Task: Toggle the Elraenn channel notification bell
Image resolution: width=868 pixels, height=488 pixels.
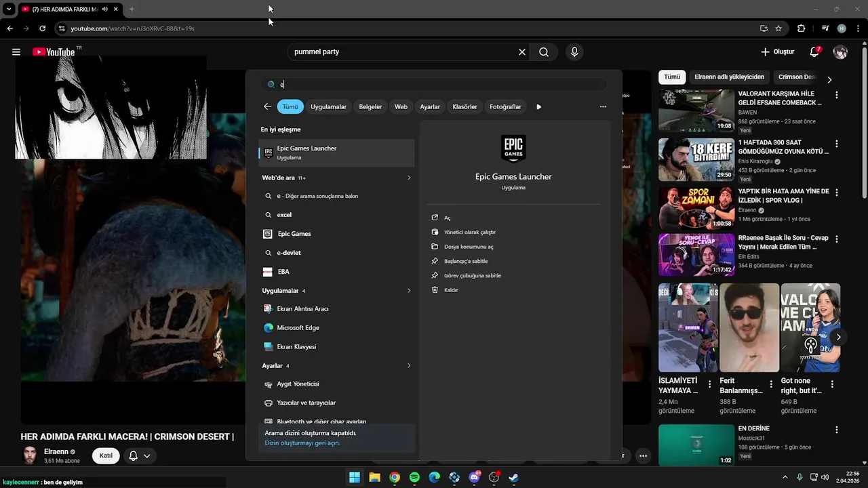Action: 139,455
